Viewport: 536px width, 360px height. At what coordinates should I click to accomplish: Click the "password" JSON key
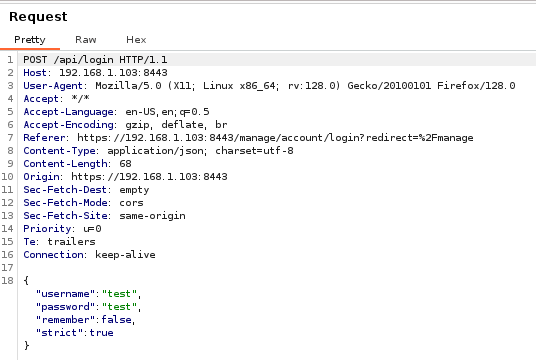65,307
